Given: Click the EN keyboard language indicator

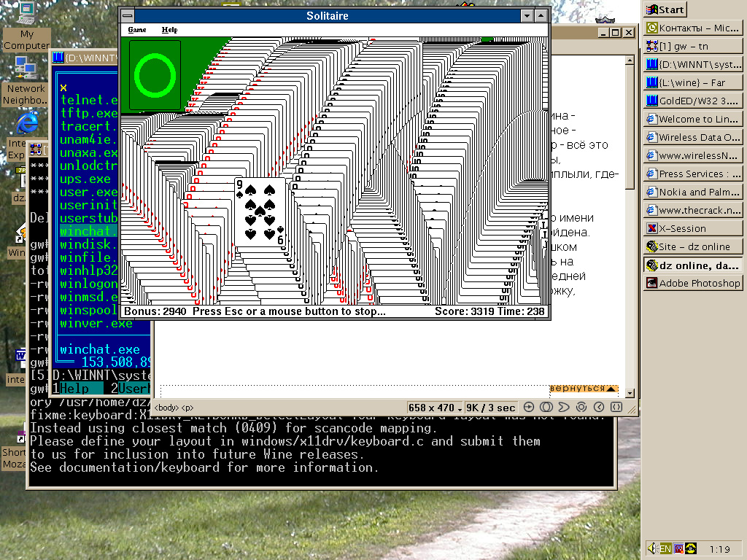Looking at the screenshot, I should coord(665,548).
